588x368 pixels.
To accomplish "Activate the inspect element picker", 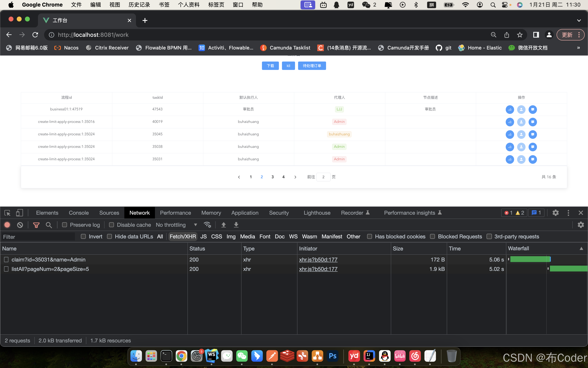I will (7, 213).
